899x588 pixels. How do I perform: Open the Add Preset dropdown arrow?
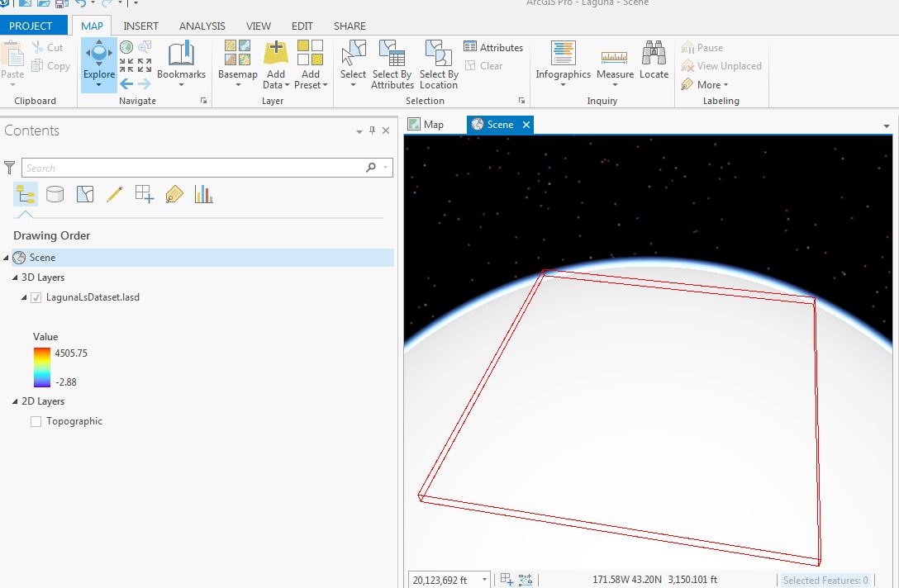coord(325,85)
